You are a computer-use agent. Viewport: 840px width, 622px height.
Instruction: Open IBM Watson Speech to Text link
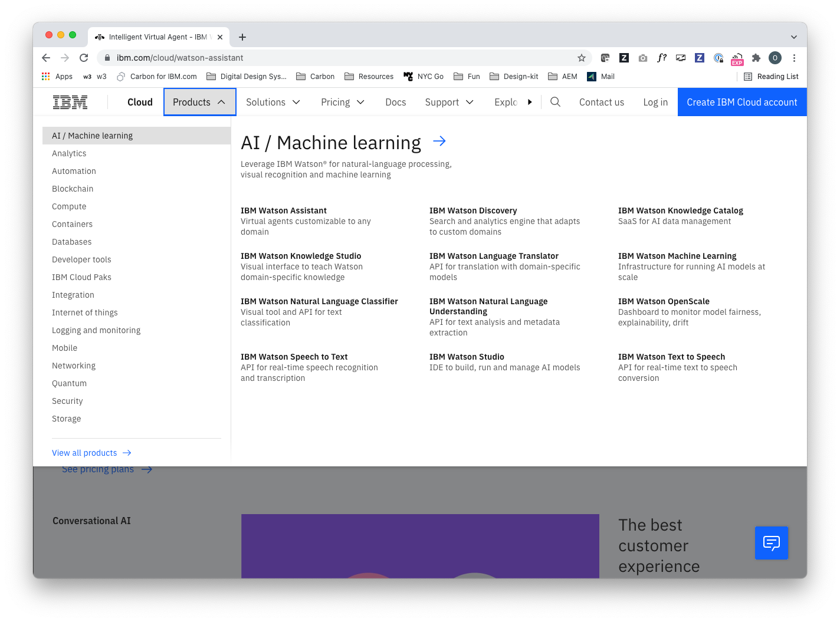294,357
